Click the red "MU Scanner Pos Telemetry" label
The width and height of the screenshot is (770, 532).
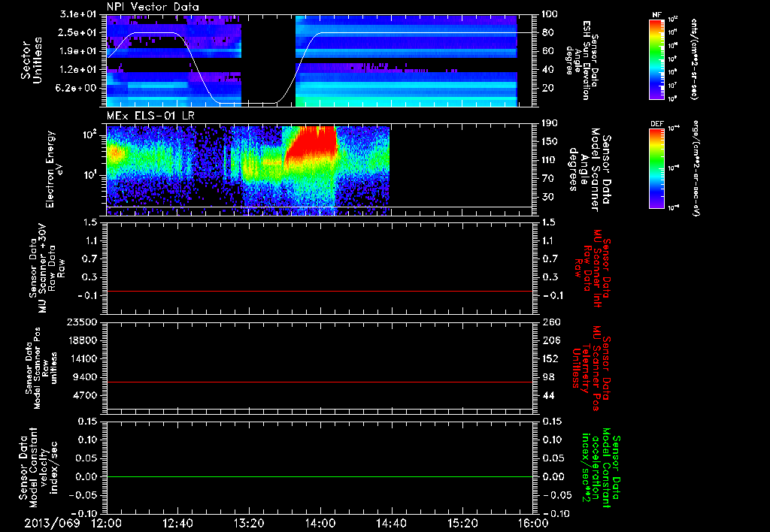[x=591, y=368]
